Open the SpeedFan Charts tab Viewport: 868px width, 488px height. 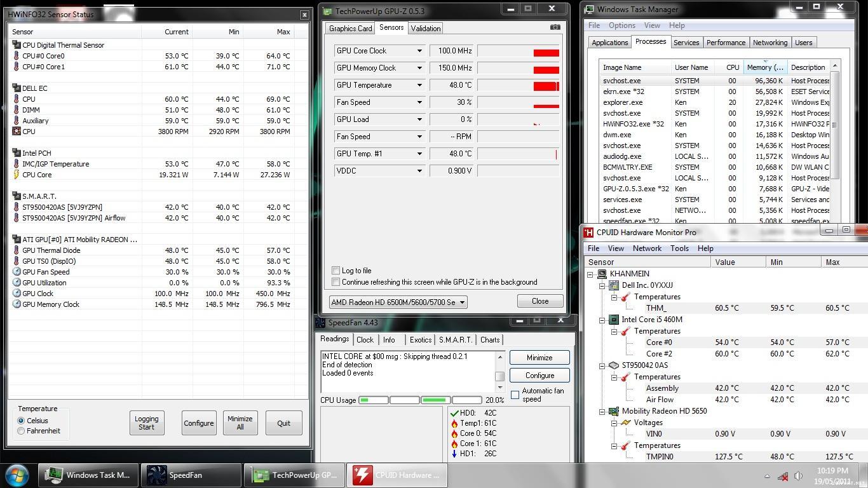pyautogui.click(x=490, y=340)
